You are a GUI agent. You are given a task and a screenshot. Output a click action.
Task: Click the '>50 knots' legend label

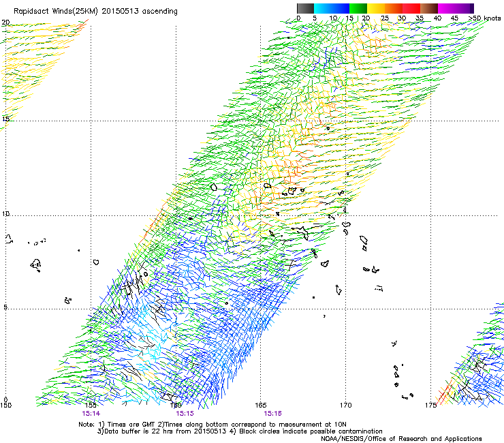(x=484, y=18)
